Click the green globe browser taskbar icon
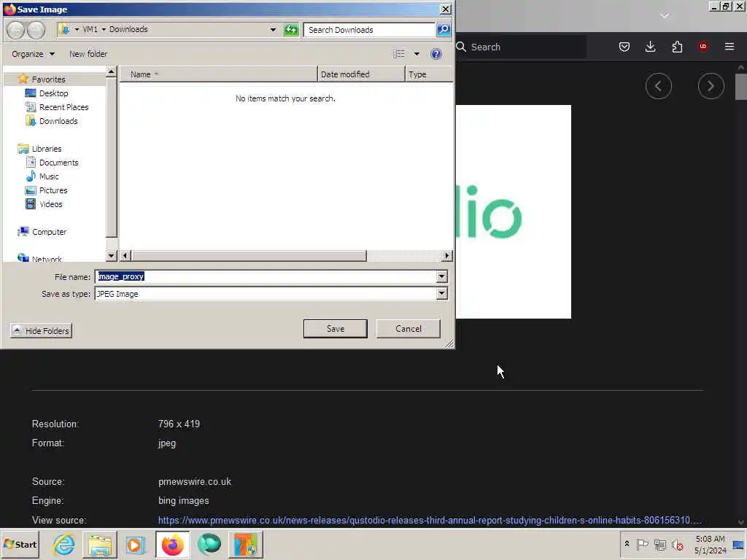 209,544
